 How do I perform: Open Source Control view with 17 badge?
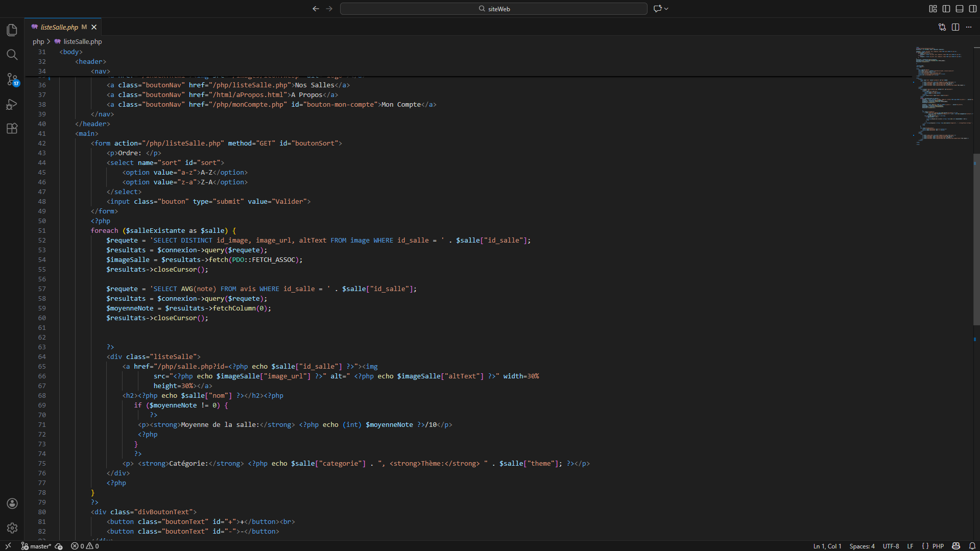[12, 79]
